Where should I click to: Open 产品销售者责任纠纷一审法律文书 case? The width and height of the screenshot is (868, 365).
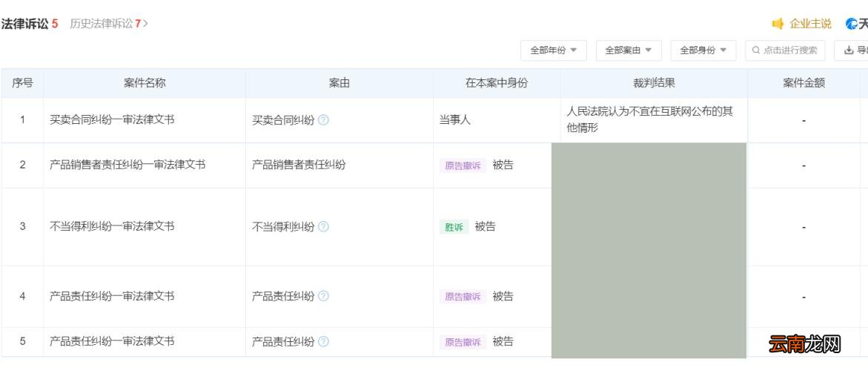coord(128,165)
